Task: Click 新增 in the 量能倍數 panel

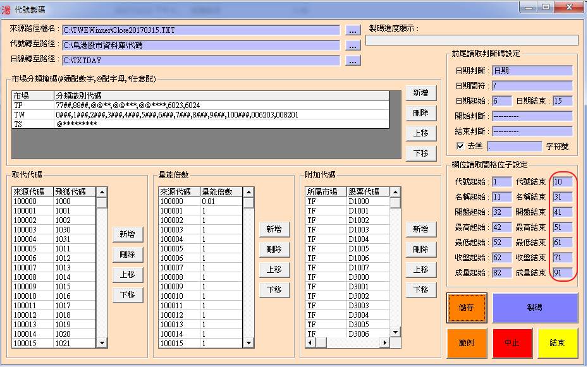Action: pos(274,229)
